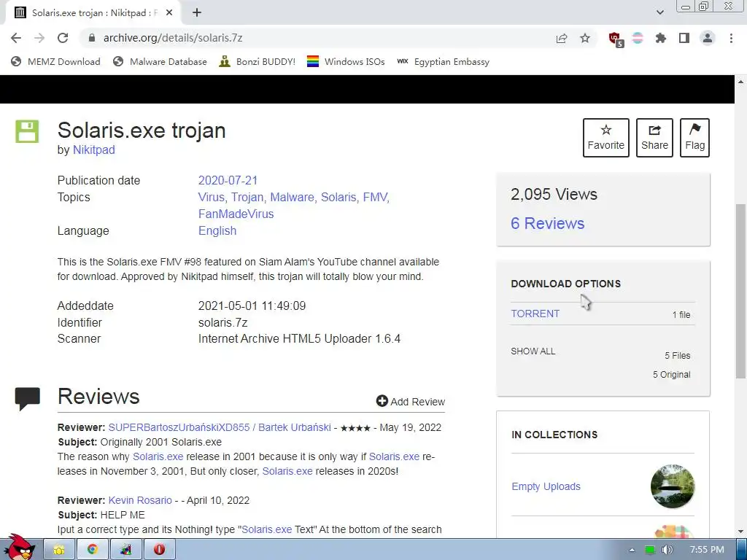Image resolution: width=747 pixels, height=560 pixels.
Task: Click the green tray status icon
Action: coord(650,550)
